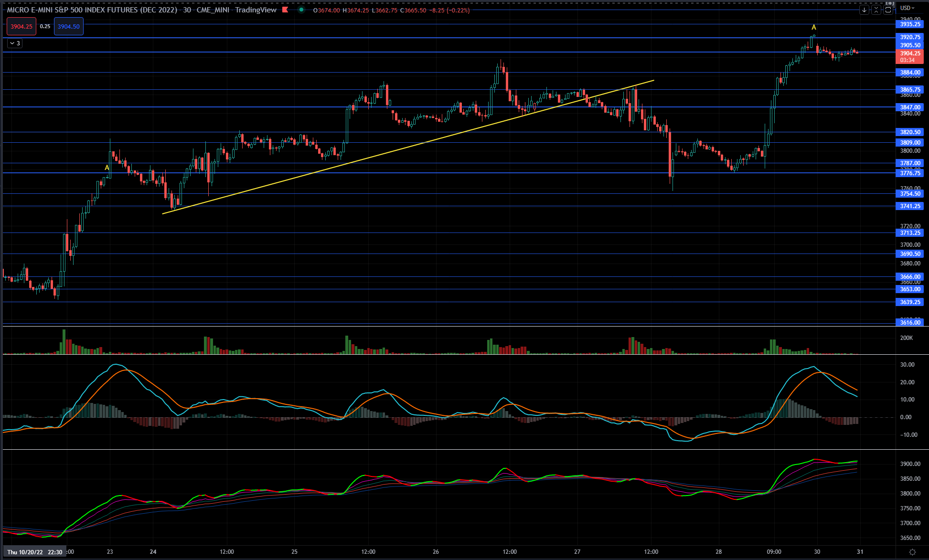Click the maximize pane icon

[888, 10]
